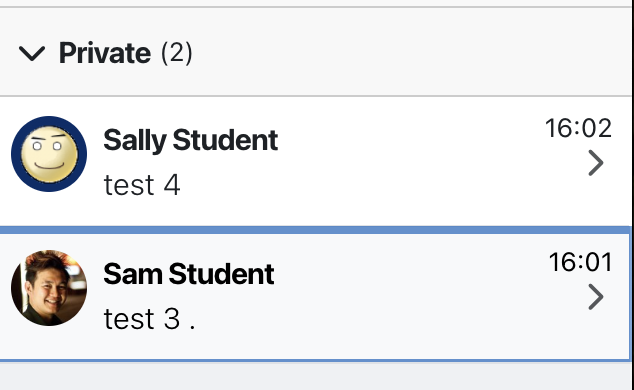Viewport: 634px width, 390px height.
Task: Open the 'test 3 .' message preview
Action: (x=149, y=319)
